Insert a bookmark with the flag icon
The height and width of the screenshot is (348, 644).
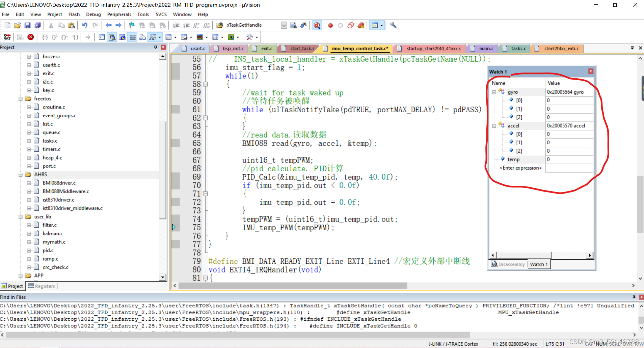pos(132,25)
